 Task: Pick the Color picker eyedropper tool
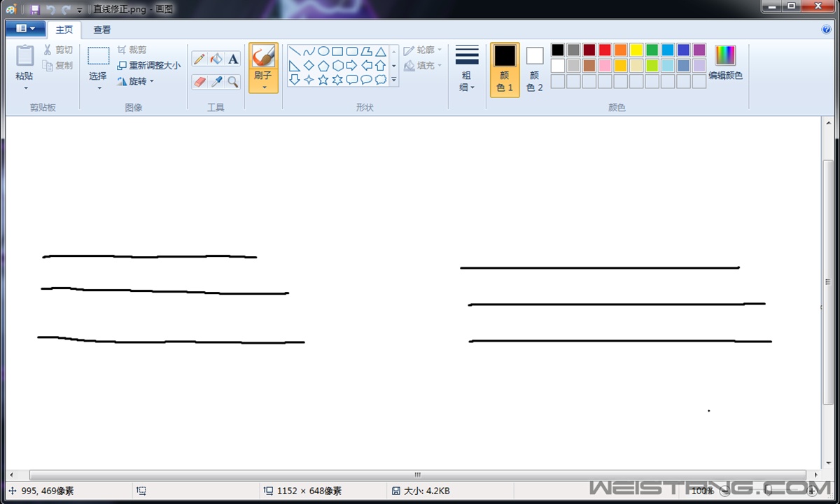pos(216,82)
